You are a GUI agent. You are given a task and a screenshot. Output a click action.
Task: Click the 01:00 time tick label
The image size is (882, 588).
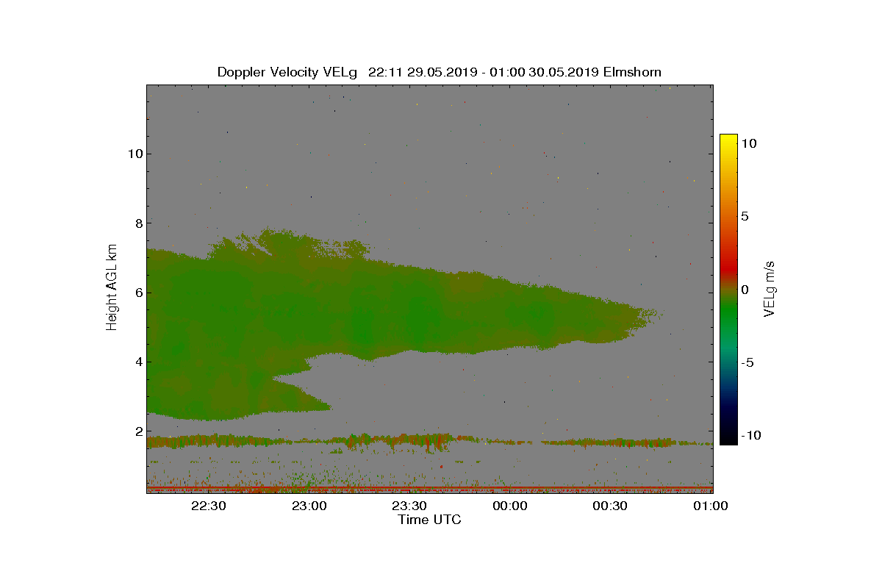(711, 506)
